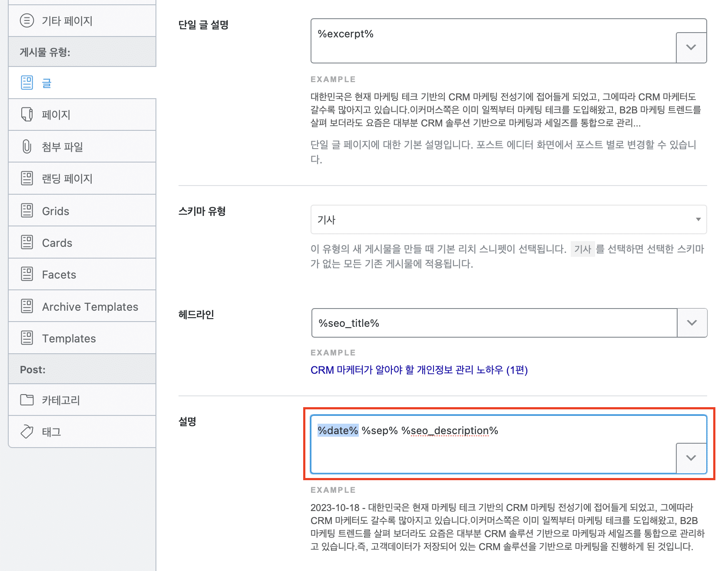Screen dimensions: 728x571
Task: Open the 스키마 유형 select showing 기사
Action: [509, 219]
